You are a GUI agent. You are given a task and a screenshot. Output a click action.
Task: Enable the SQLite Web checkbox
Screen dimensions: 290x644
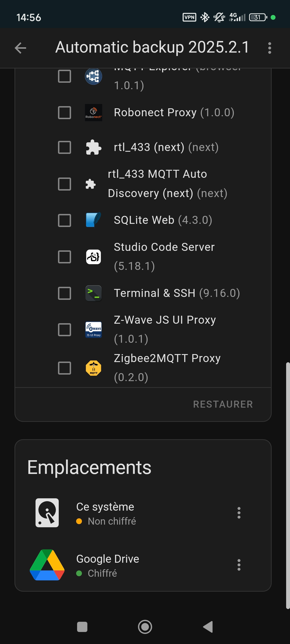65,220
